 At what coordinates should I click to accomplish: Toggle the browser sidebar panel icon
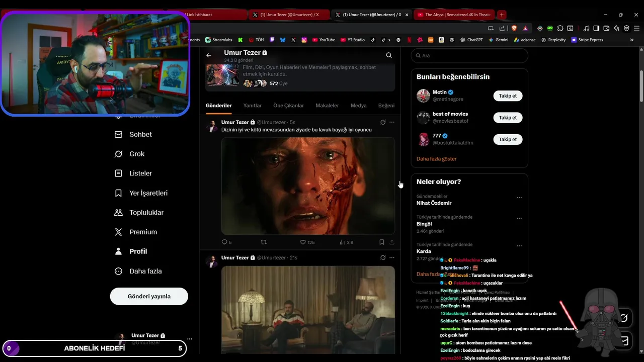596,28
